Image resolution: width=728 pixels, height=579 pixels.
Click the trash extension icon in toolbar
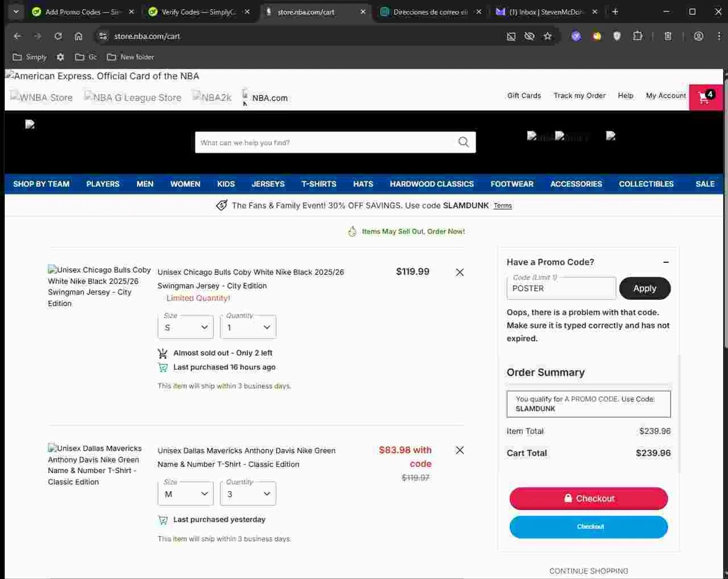pos(668,36)
